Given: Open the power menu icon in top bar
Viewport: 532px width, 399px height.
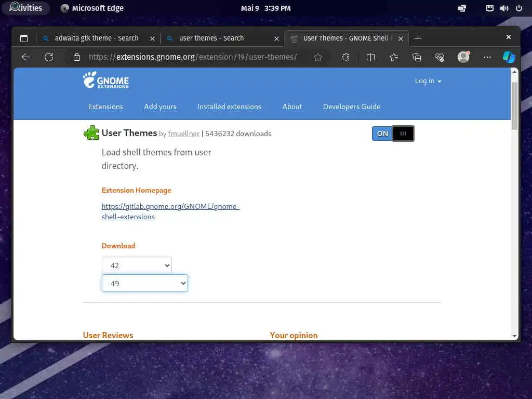Looking at the screenshot, I should [519, 8].
